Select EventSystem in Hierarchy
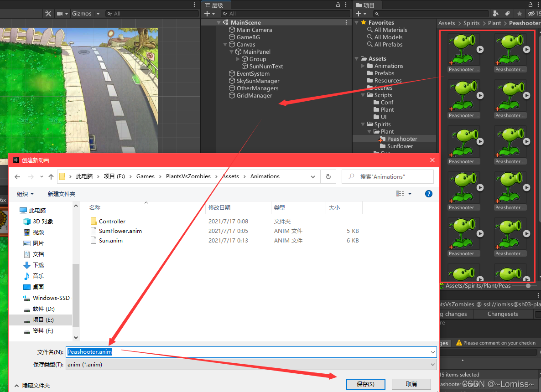The image size is (541, 392). (x=253, y=73)
